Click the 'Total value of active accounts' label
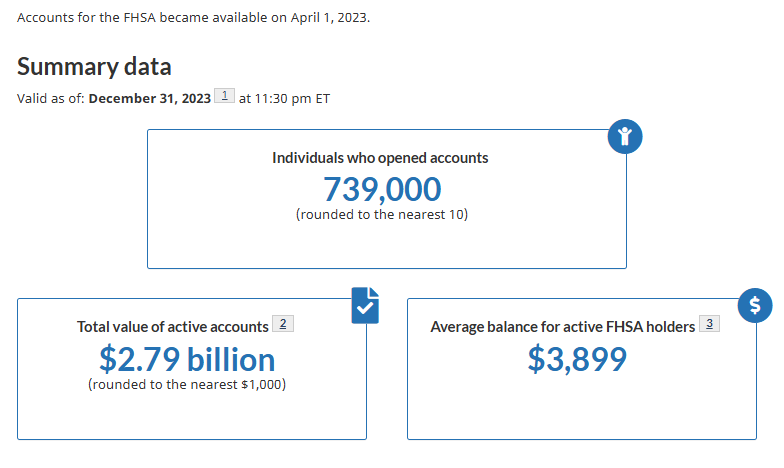Image resolution: width=784 pixels, height=468 pixels. (x=173, y=327)
